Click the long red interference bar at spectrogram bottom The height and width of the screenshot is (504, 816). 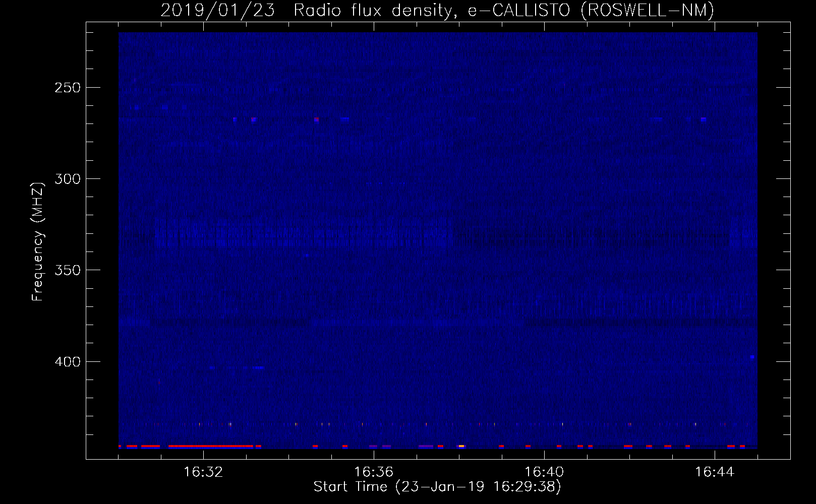point(210,446)
